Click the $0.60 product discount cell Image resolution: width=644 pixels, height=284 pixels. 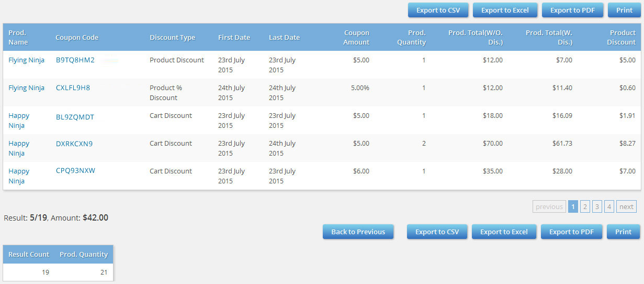(628, 88)
